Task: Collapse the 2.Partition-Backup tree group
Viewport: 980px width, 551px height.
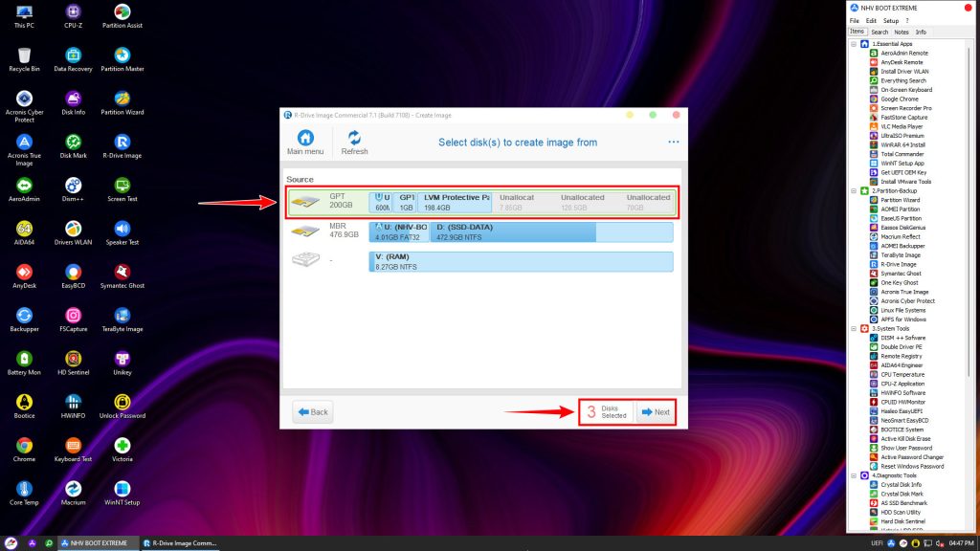Action: point(854,191)
